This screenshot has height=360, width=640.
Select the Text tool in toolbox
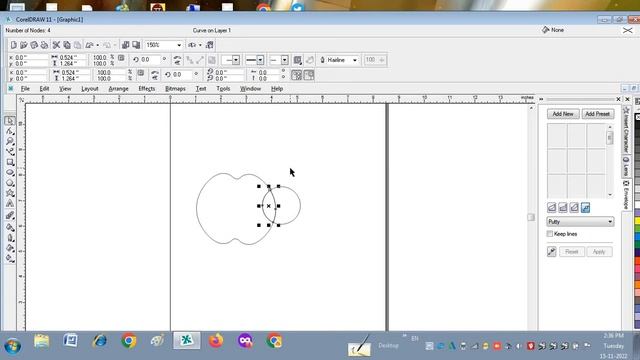pos(10,204)
